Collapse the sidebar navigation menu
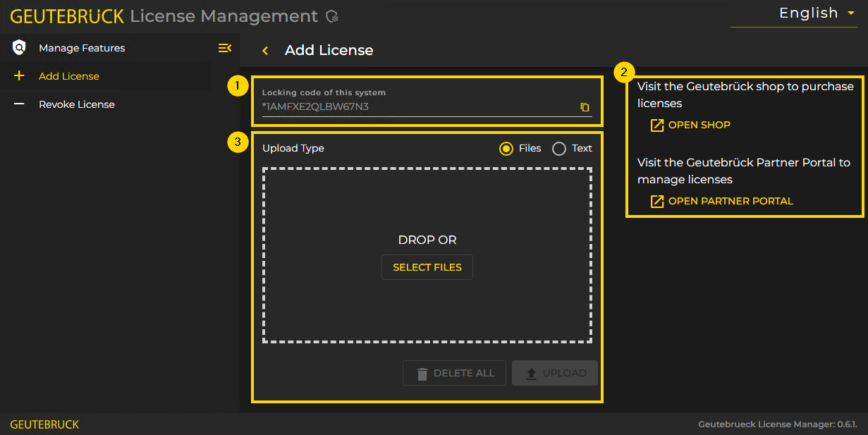The image size is (868, 435). (225, 48)
